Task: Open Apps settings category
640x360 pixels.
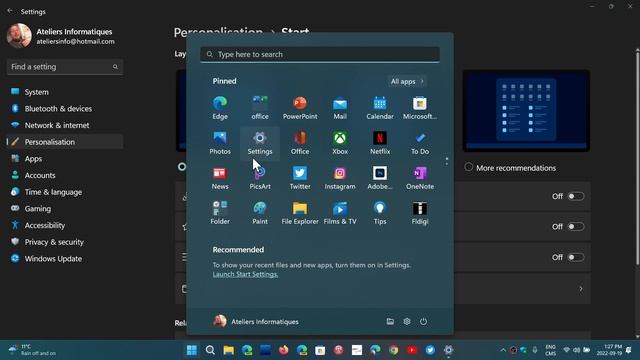Action: (x=64, y=158)
